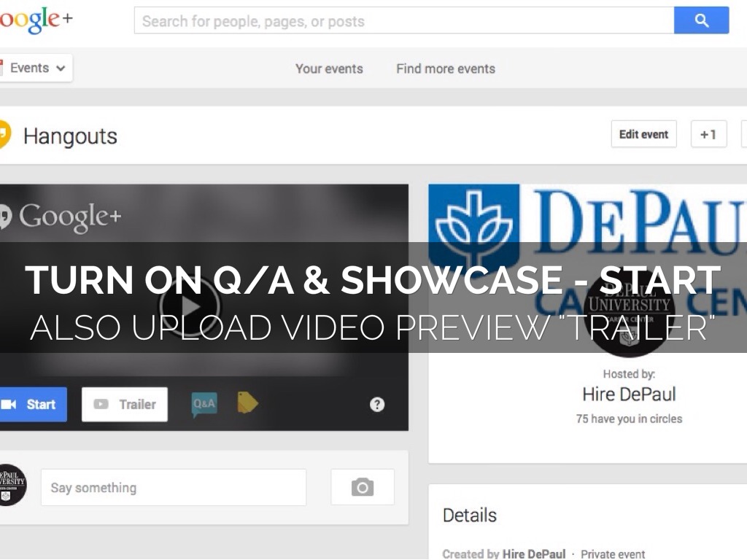The width and height of the screenshot is (747, 560).
Task: Click the Edit event button
Action: click(x=643, y=134)
